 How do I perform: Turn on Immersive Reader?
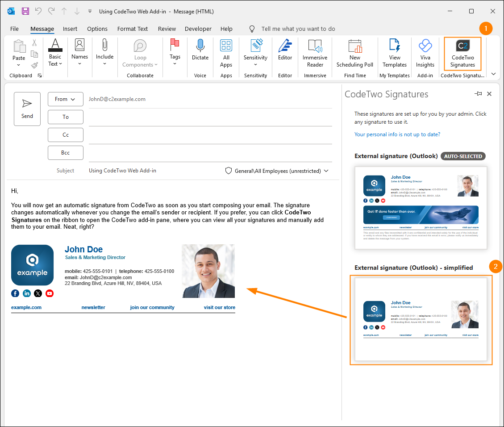pyautogui.click(x=315, y=53)
